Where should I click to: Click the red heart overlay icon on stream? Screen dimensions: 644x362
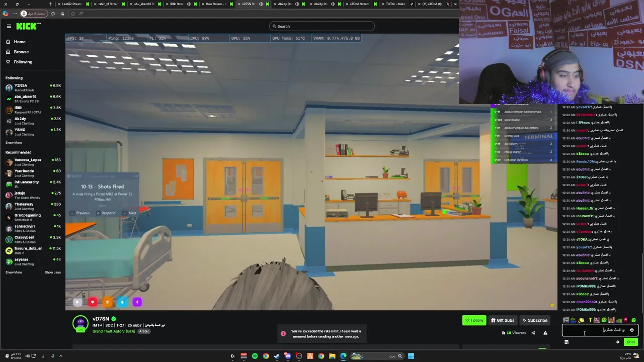(x=92, y=302)
